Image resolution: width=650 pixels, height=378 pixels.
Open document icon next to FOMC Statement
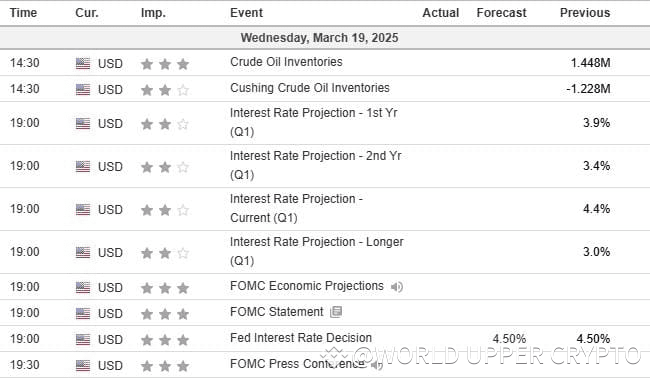pos(336,312)
